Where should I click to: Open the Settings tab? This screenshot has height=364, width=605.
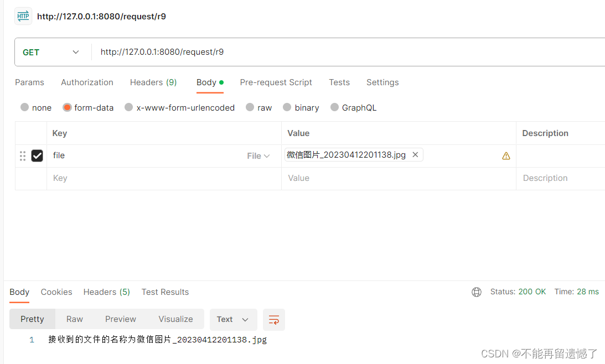click(x=382, y=82)
